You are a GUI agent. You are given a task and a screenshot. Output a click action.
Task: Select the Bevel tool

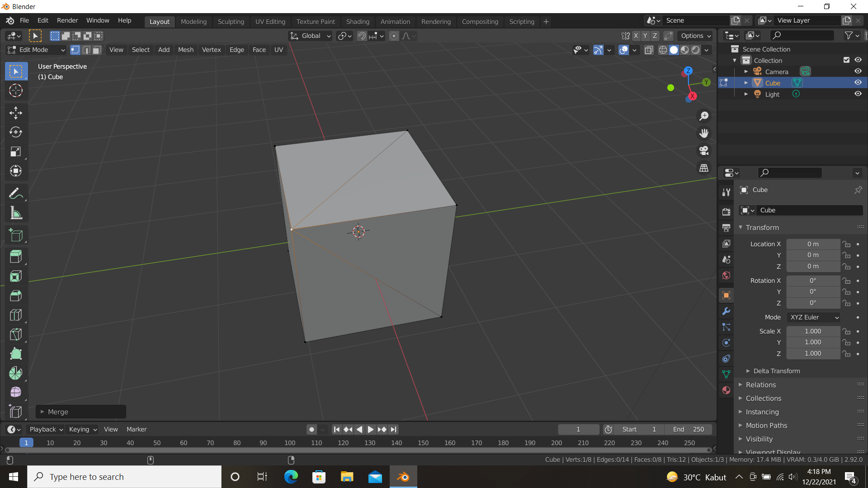16,296
